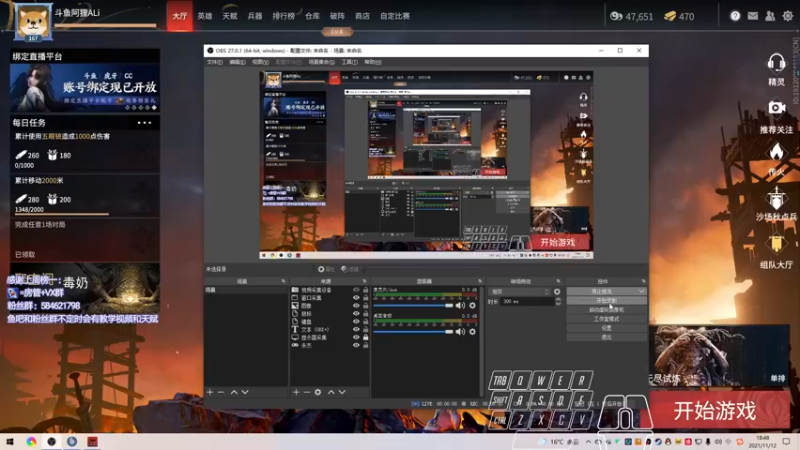Click 开始录制 in OBS controls
Screen dimensions: 800x450
(x=606, y=301)
